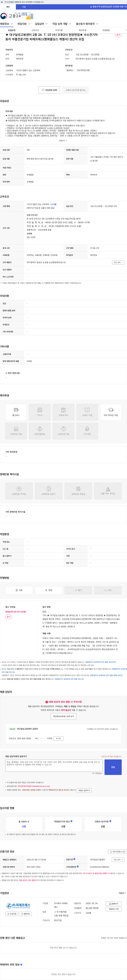Click the 고용24 입사지원 불가능 button
Screen dimensions: 127x980
click(75, 90)
